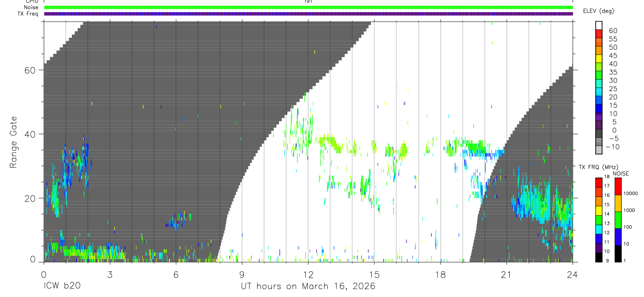Click the '60' tick label on Range Gate axis
644x297 pixels.
point(29,70)
